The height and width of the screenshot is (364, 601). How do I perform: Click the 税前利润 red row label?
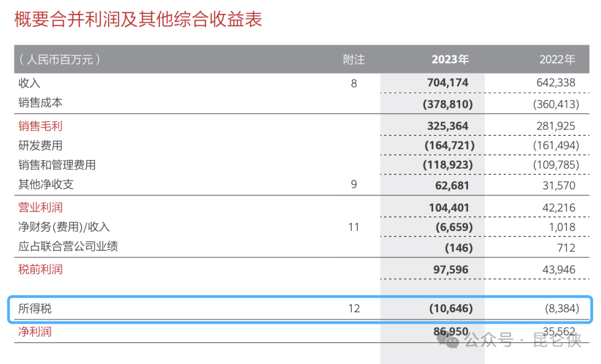(x=40, y=269)
